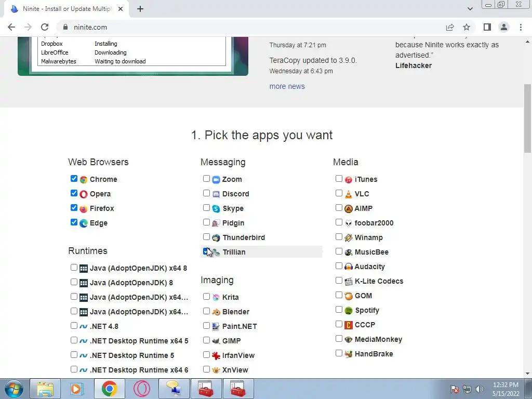Viewport: 532px width, 399px height.
Task: Click the Pidgin app icon
Action: click(216, 223)
